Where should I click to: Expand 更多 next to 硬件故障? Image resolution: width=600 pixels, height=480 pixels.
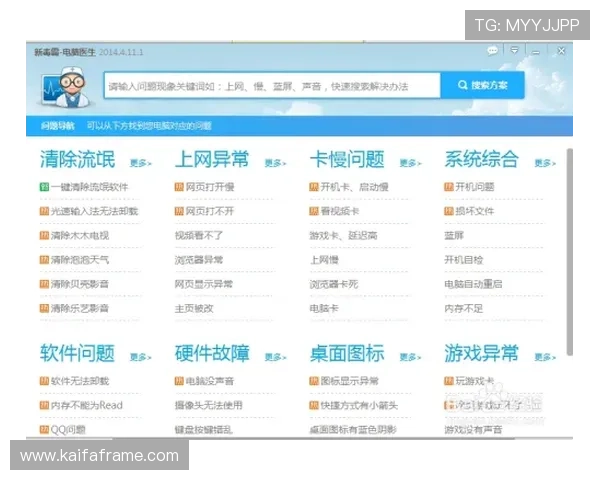pyautogui.click(x=276, y=357)
